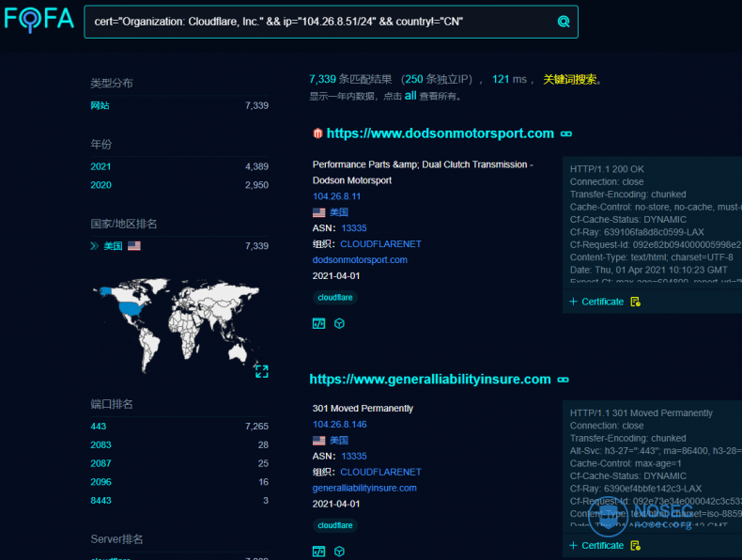Screen dimensions: 742x560
Task: Filter by port 8443
Action: click(100, 501)
